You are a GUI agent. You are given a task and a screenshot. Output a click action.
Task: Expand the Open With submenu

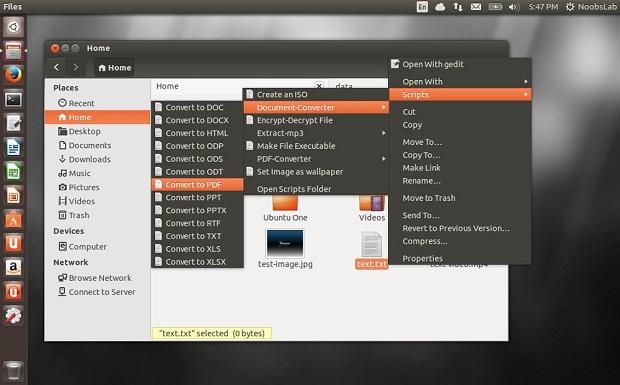coord(460,81)
